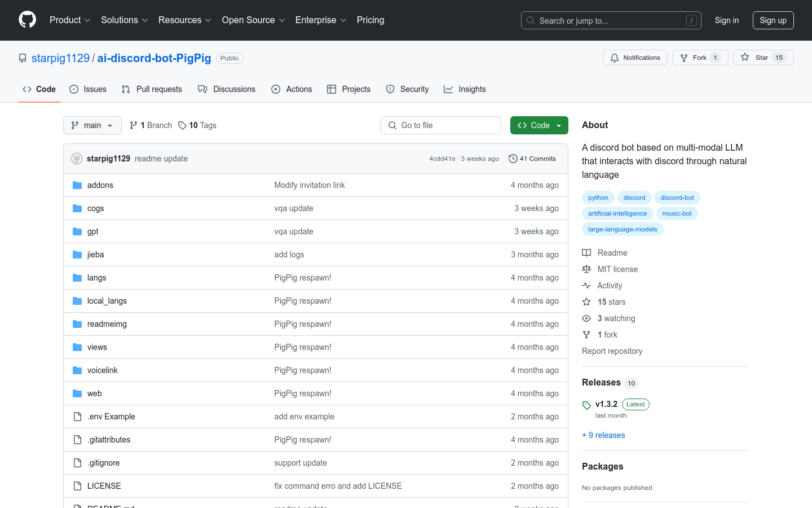The image size is (812, 508).
Task: Click Report repository link
Action: pyautogui.click(x=612, y=351)
